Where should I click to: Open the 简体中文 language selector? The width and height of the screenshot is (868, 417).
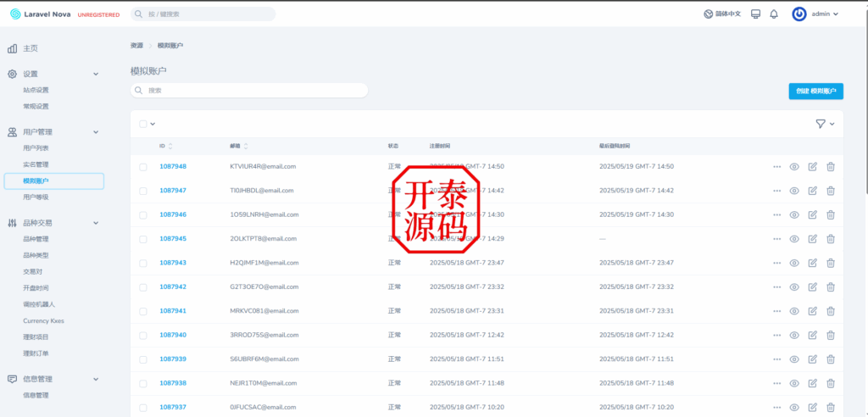(x=722, y=14)
